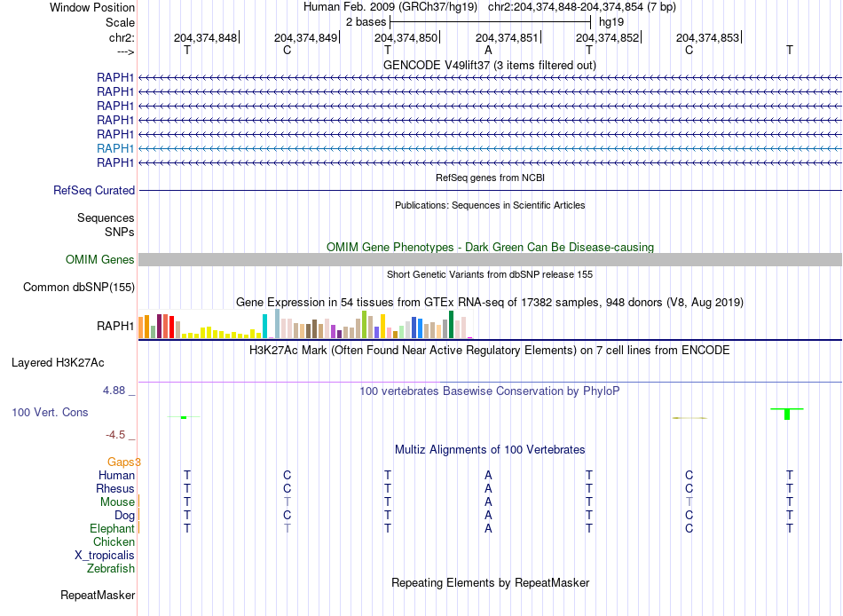Click the Window Position label
Viewport: 843px width, 616px height.
pos(92,7)
